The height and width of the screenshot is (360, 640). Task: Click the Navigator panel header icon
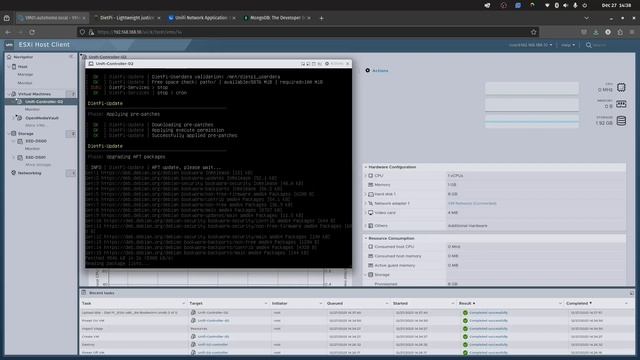point(9,57)
